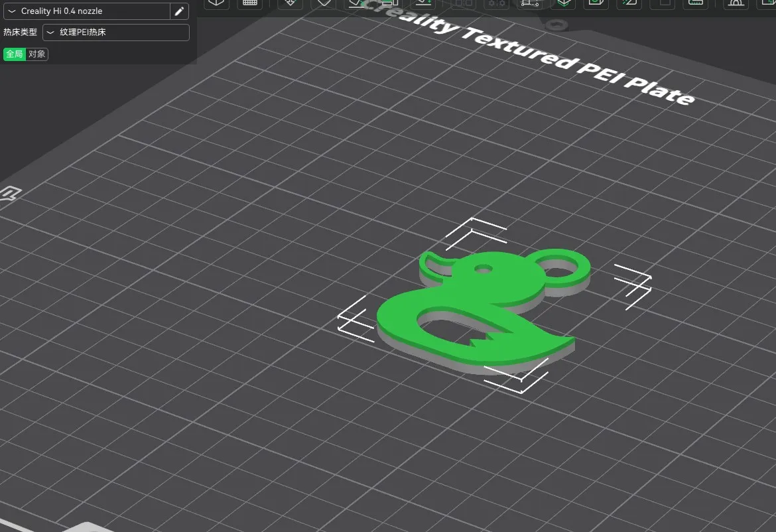Click the cube icon in the top toolbar
Viewport: 776px width, 532px height.
click(216, 3)
